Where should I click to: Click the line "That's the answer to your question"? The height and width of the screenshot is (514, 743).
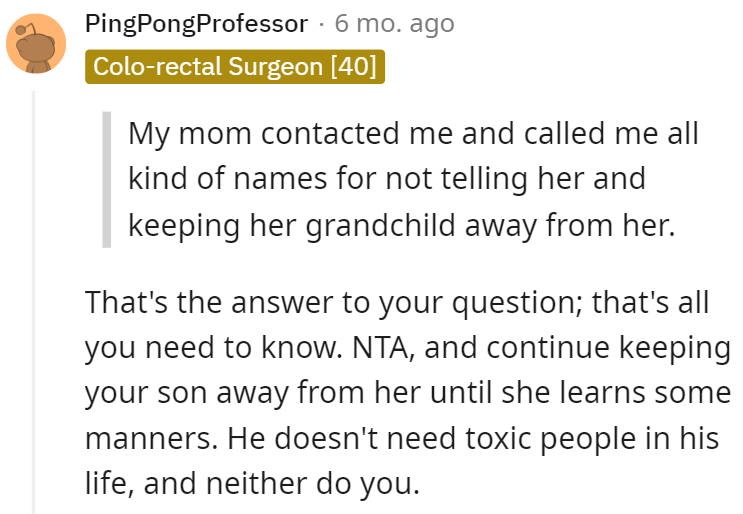pos(397,301)
